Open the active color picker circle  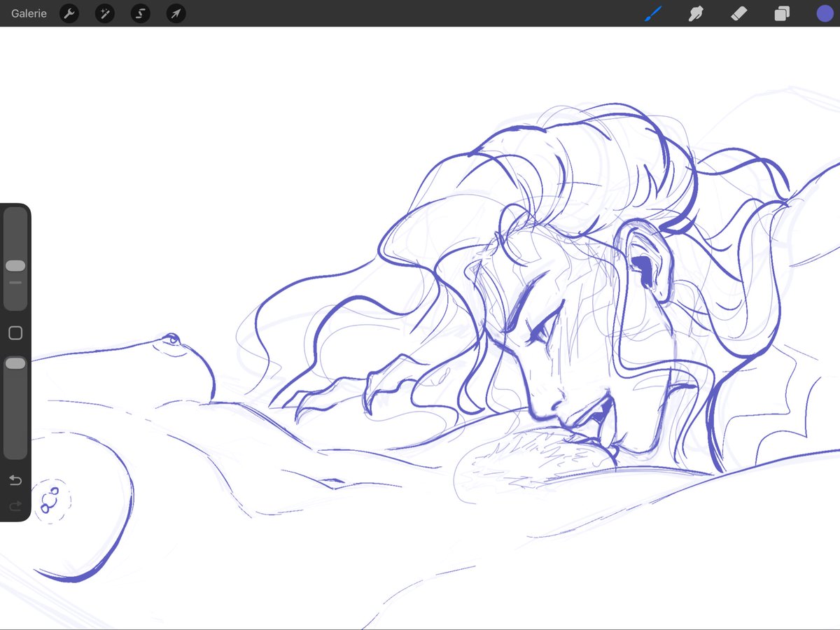coord(825,13)
